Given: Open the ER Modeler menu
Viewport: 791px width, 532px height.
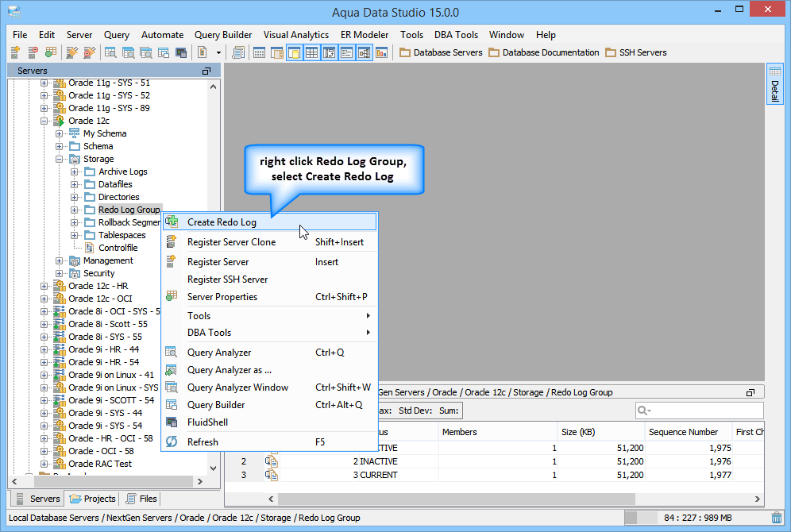Looking at the screenshot, I should 365,35.
